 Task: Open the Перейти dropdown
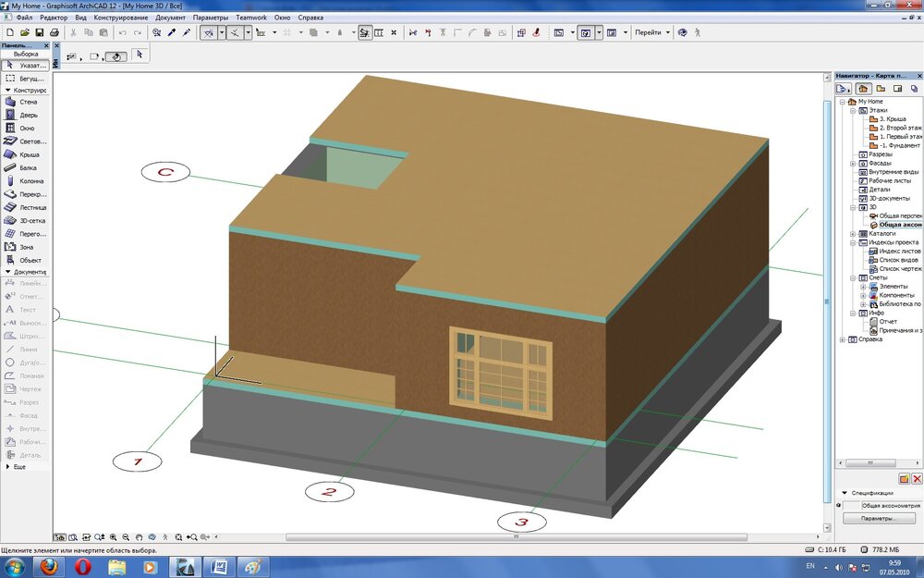651,31
